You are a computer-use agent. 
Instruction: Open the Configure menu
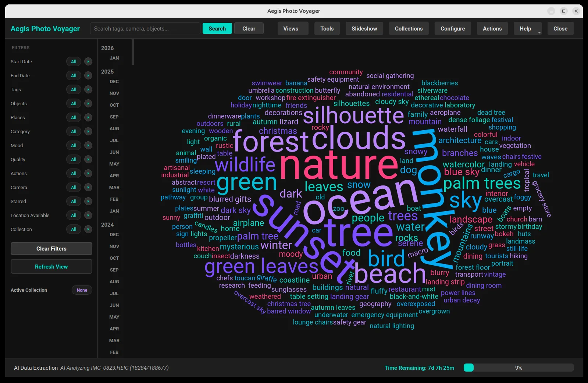tap(453, 28)
